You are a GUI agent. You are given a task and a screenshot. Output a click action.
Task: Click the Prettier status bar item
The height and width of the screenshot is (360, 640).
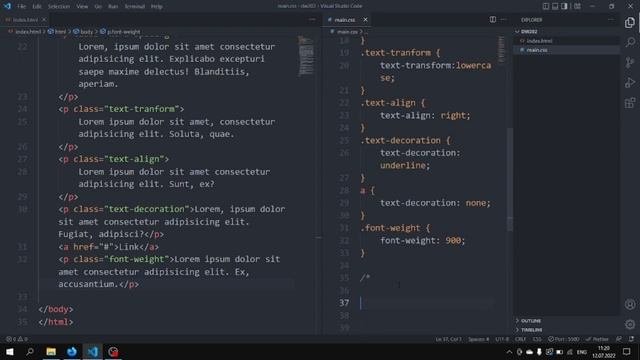[x=597, y=339]
